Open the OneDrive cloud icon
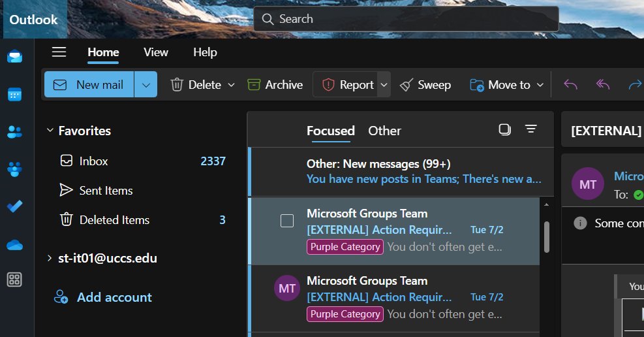Image resolution: width=644 pixels, height=337 pixels. (x=15, y=246)
